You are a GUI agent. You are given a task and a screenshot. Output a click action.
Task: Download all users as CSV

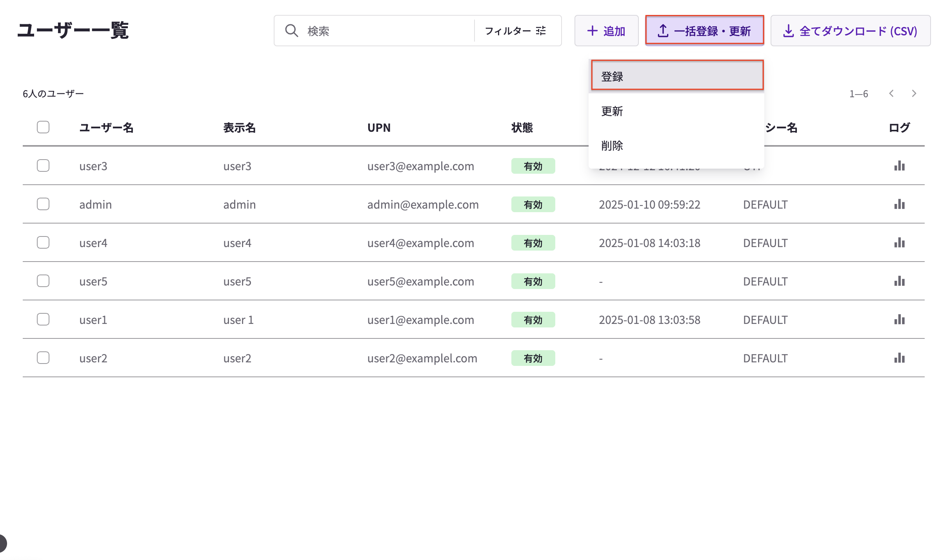tap(851, 30)
